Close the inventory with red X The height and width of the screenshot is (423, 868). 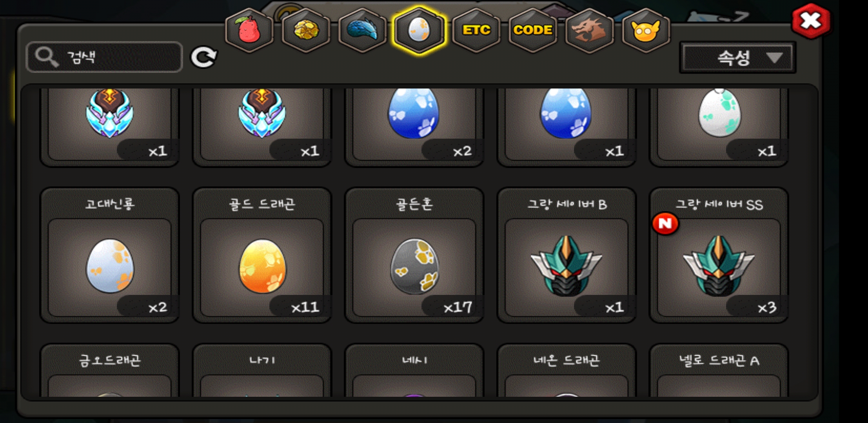coord(810,21)
